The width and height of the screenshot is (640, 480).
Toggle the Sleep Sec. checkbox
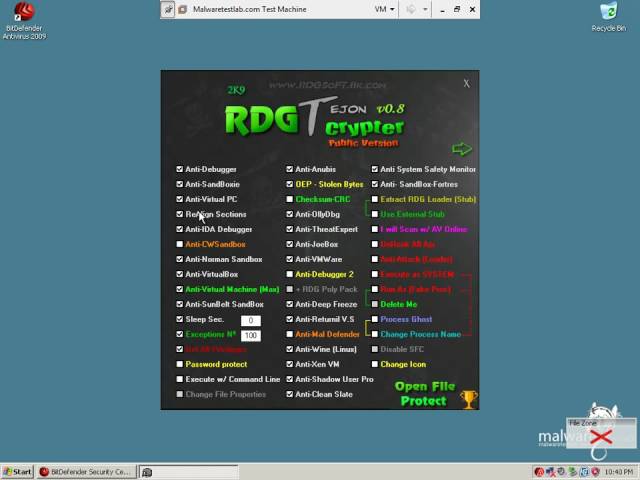click(x=180, y=319)
